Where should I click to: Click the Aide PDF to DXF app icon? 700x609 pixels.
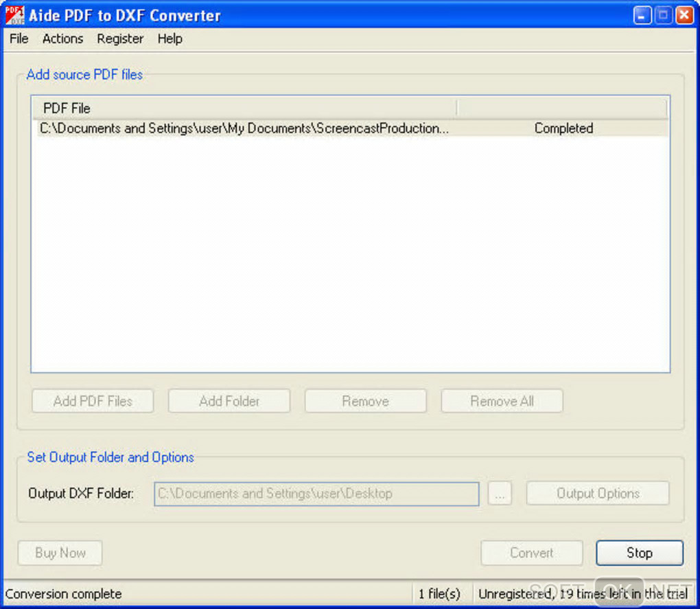click(14, 15)
